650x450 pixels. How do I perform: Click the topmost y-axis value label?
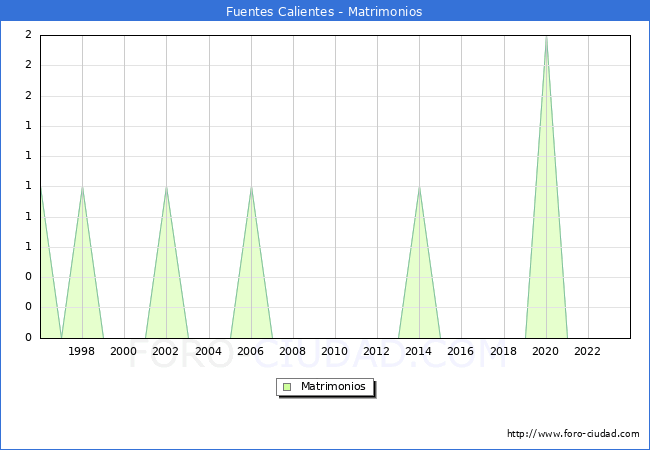tap(28, 35)
